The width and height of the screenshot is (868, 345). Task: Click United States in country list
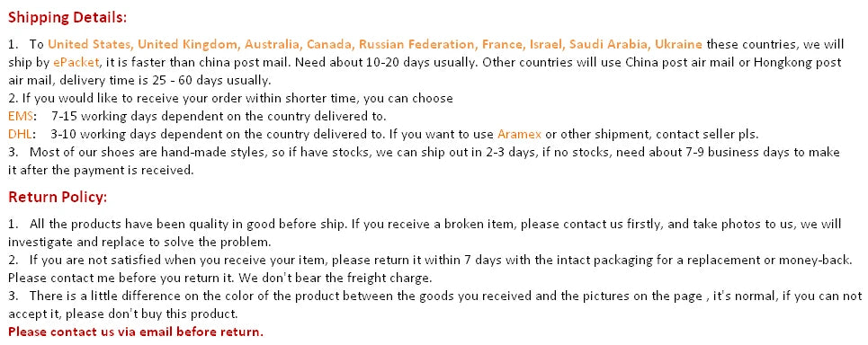tap(90, 44)
